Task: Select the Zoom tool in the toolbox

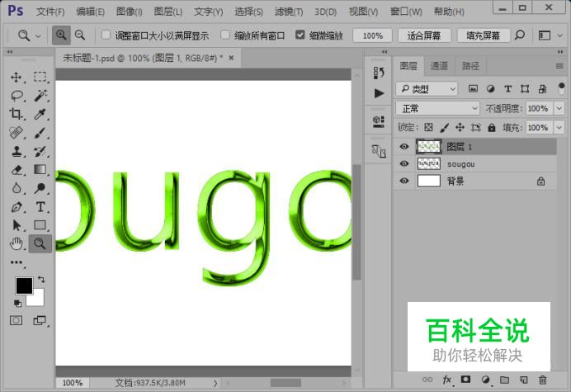Action: tap(40, 243)
